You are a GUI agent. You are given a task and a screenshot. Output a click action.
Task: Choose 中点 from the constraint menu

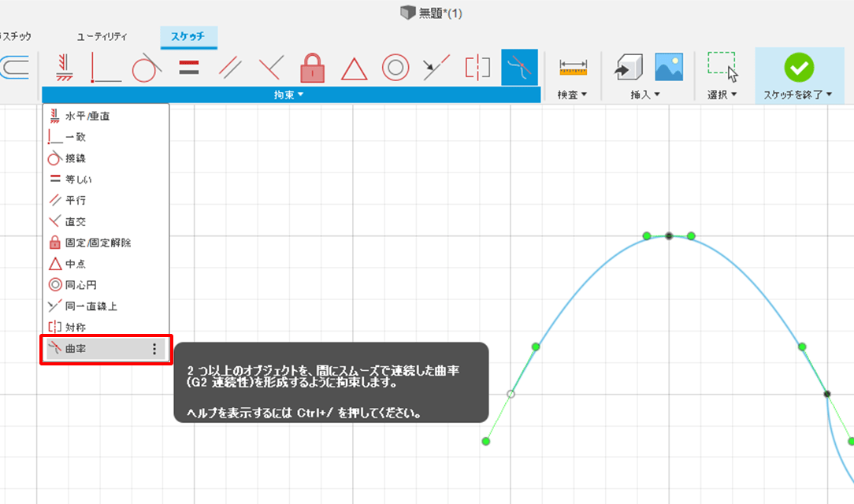coord(106,264)
